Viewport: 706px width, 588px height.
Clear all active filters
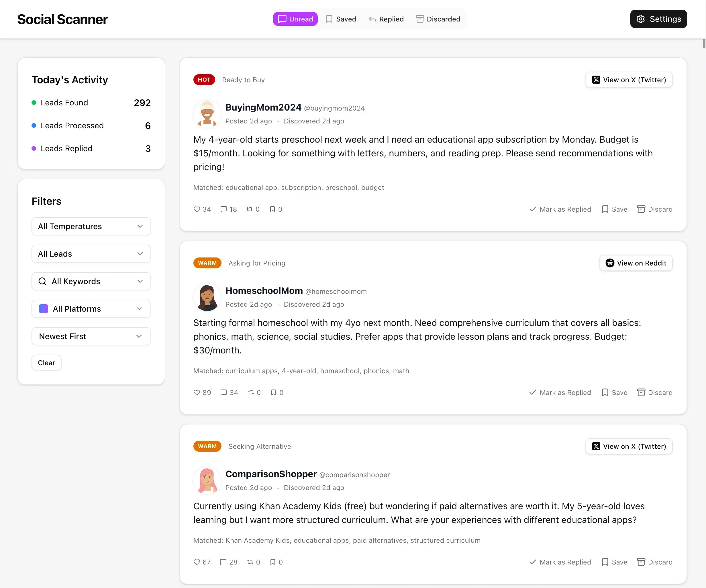[x=46, y=363]
